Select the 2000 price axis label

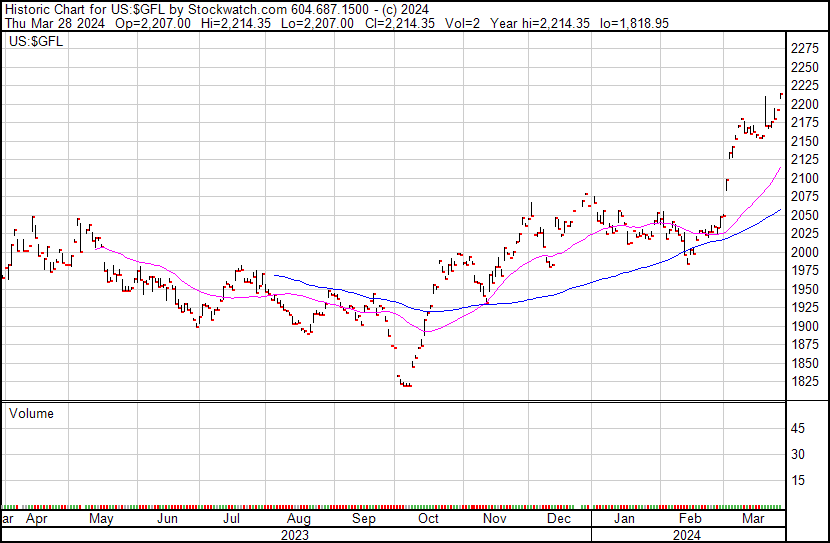coord(804,253)
